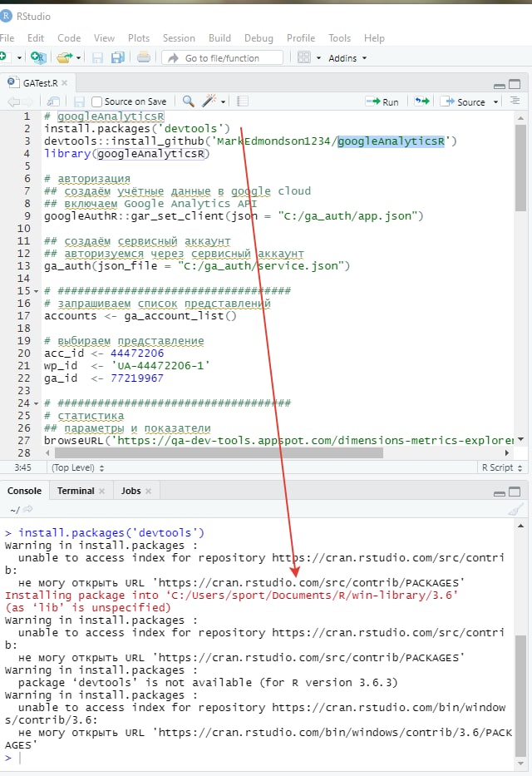Click the save all documents icon

[x=118, y=58]
